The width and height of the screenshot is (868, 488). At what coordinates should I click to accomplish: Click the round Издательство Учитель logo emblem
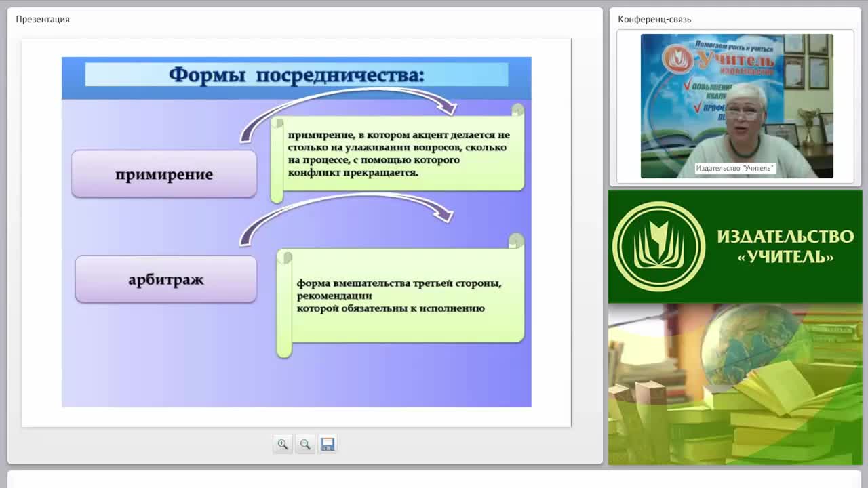[x=658, y=246]
